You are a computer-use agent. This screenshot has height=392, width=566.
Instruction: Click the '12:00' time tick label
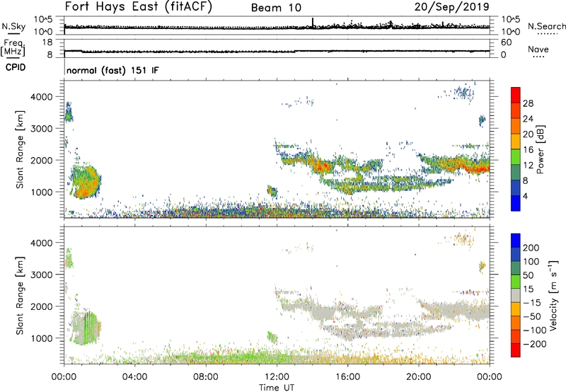(277, 377)
